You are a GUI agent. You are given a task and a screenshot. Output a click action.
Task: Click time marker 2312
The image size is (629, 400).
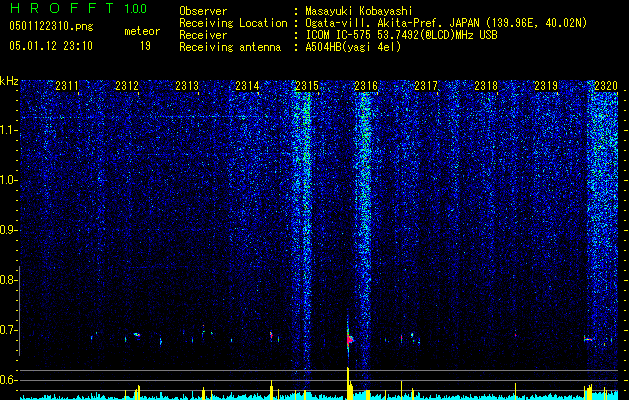pos(127,86)
